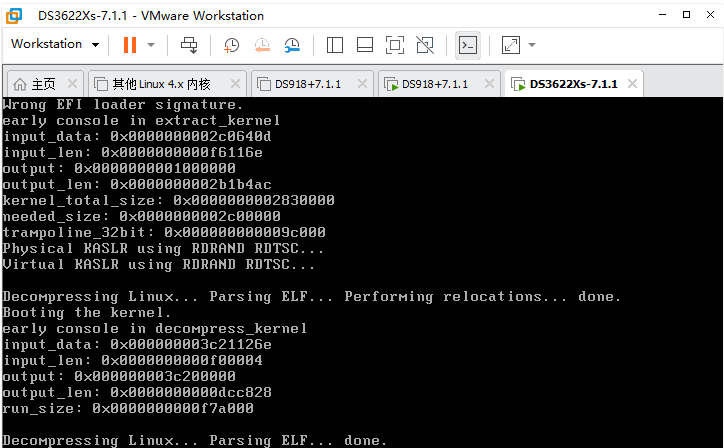Click the stretch guest display icon
724x448 pixels.
click(510, 45)
